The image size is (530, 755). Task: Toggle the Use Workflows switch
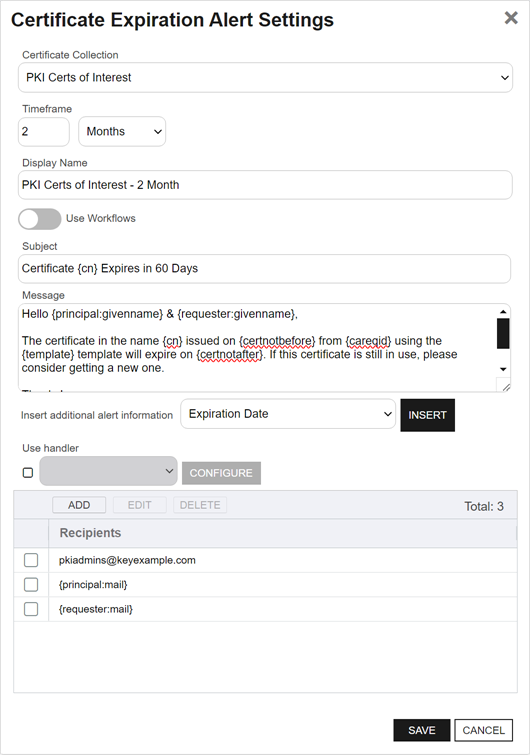tap(39, 219)
